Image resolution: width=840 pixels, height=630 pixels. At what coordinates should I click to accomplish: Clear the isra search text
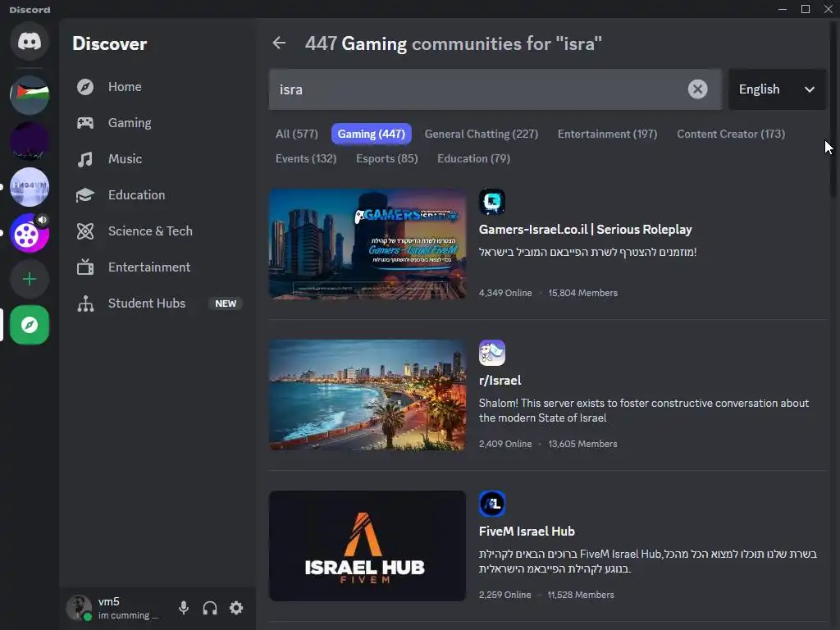tap(697, 89)
